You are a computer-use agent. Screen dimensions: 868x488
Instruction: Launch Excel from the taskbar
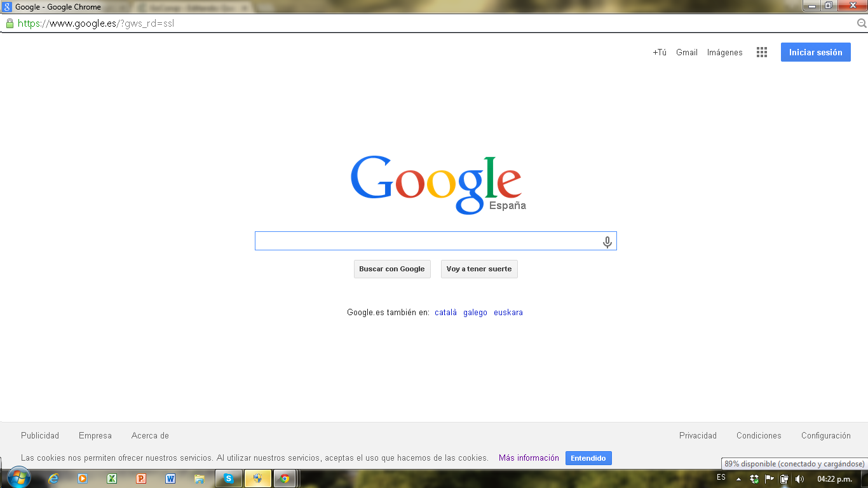[112, 478]
